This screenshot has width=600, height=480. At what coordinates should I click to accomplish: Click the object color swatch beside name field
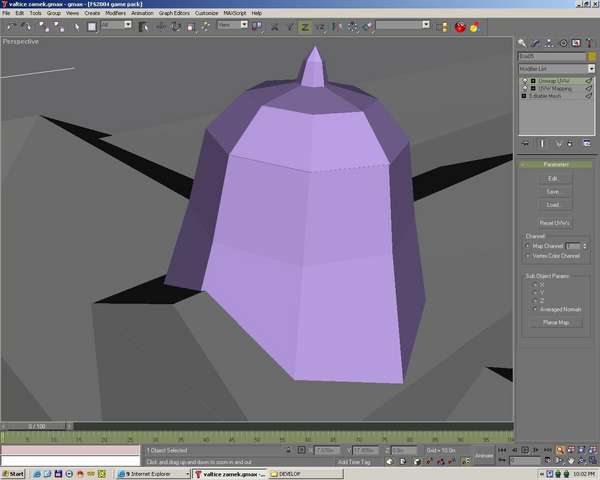pos(592,56)
